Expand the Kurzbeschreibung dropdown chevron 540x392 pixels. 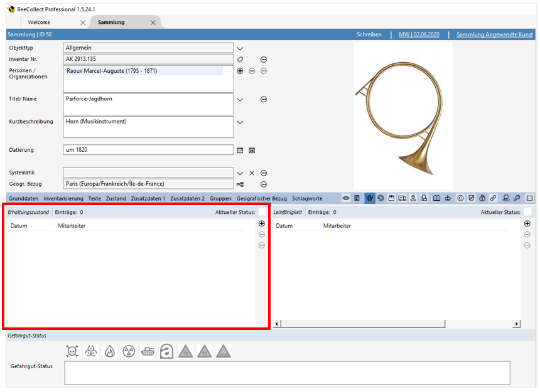coord(240,122)
